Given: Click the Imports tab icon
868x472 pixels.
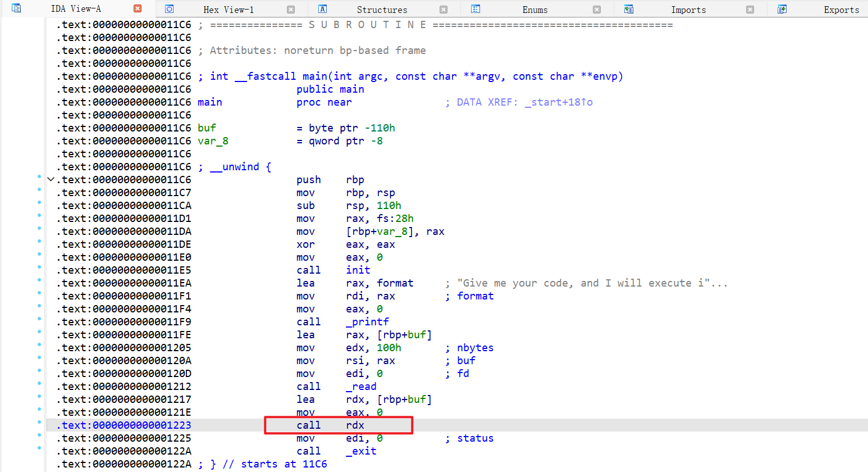Looking at the screenshot, I should click(x=629, y=9).
